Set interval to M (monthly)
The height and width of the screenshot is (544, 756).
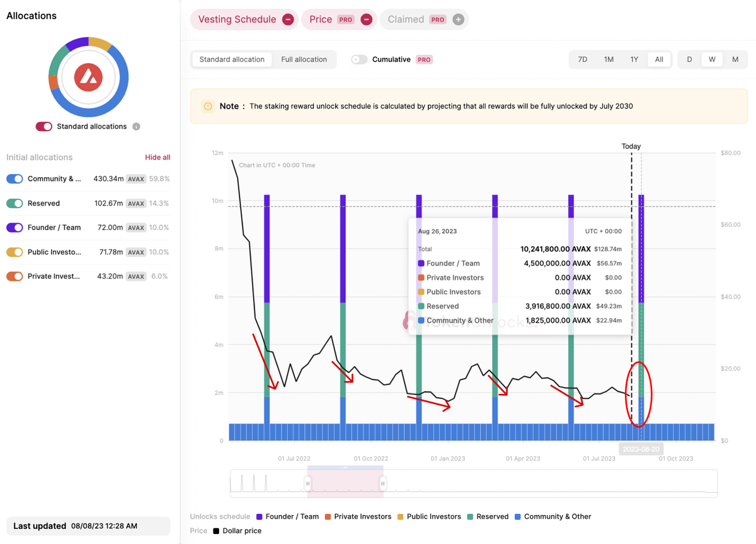(x=735, y=60)
